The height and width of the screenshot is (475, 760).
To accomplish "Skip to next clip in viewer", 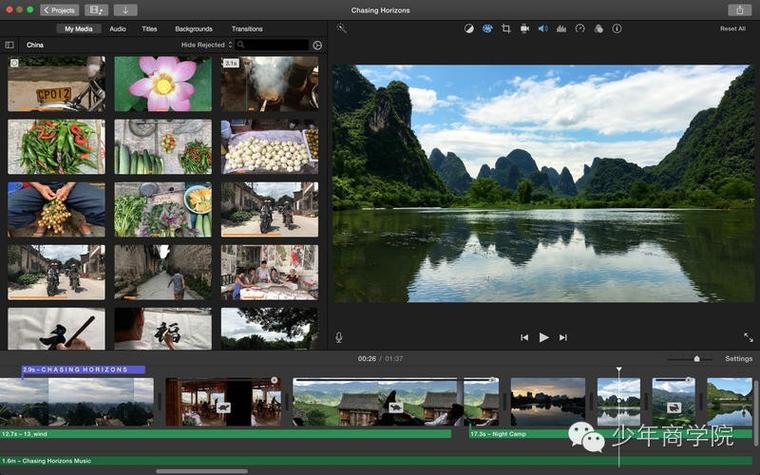I will pos(563,337).
